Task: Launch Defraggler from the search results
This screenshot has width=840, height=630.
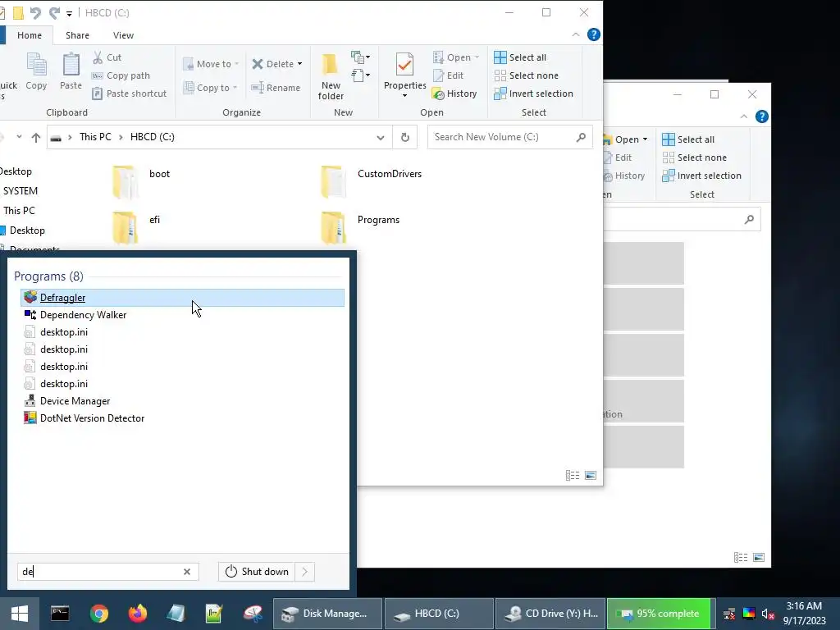Action: (182, 298)
